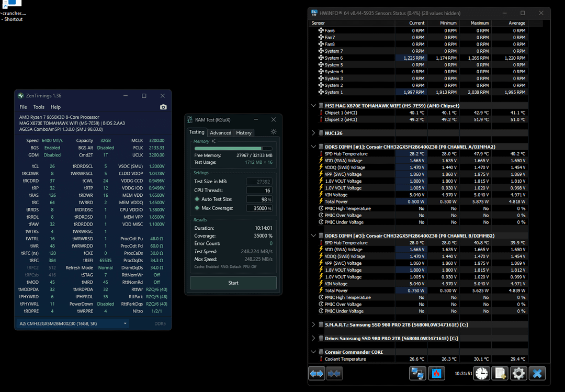Start logging with the sheet icon

click(500, 374)
